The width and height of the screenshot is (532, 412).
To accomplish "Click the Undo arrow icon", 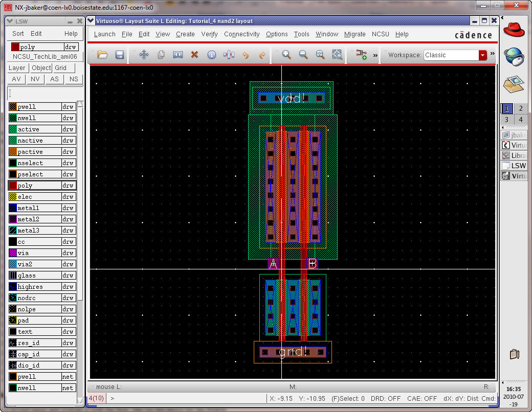I will (246, 55).
